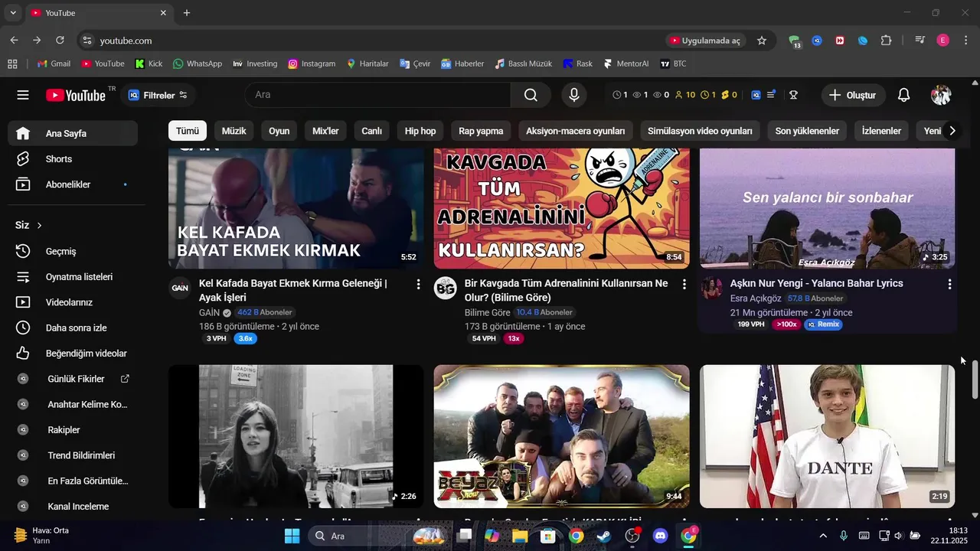
Task: Open Videolarınız in sidebar
Action: pyautogui.click(x=73, y=302)
